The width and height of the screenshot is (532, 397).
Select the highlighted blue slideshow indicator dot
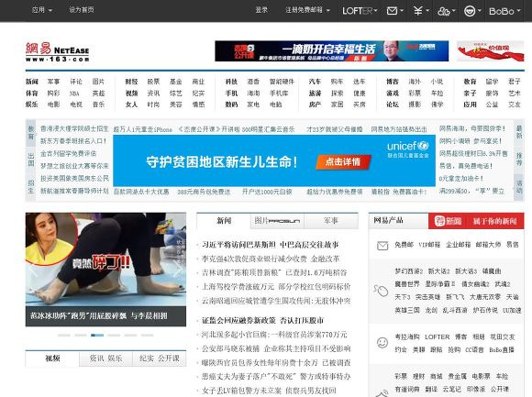[x=97, y=335]
